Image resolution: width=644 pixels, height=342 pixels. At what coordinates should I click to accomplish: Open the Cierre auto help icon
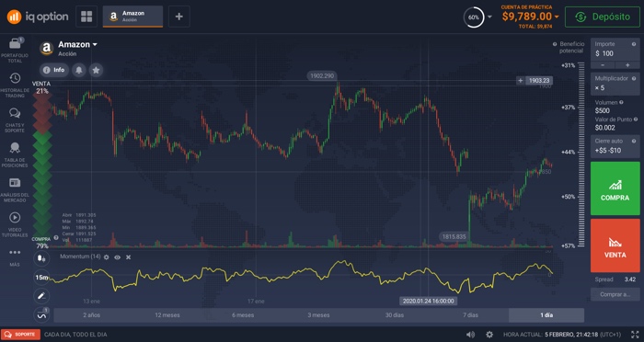coord(634,141)
